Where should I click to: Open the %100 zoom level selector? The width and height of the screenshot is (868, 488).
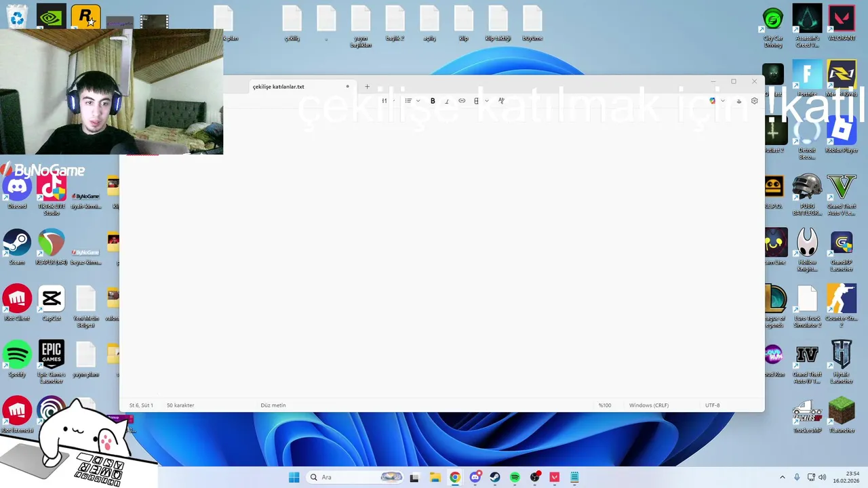pos(605,405)
